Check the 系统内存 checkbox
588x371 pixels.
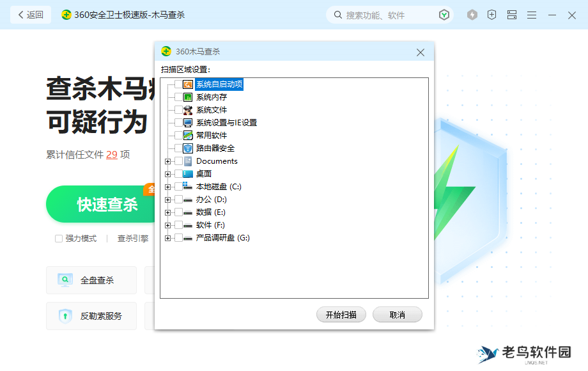click(178, 97)
